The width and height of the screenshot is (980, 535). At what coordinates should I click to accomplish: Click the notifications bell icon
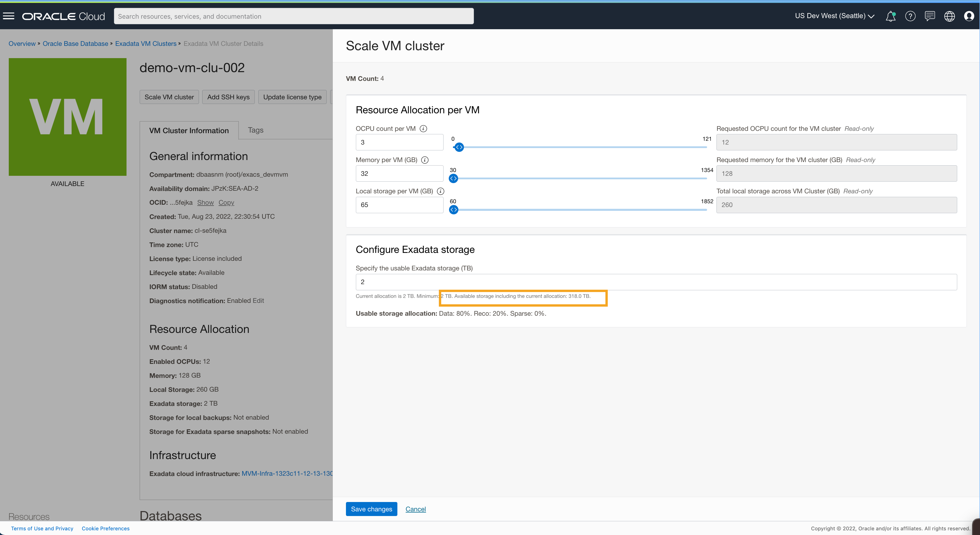(x=891, y=16)
